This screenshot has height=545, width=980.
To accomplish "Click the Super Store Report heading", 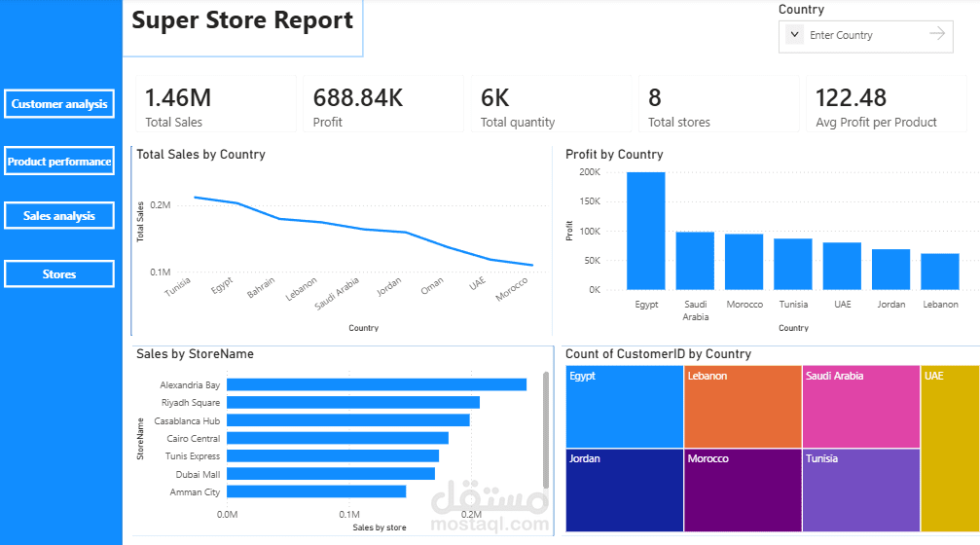I will (x=242, y=20).
